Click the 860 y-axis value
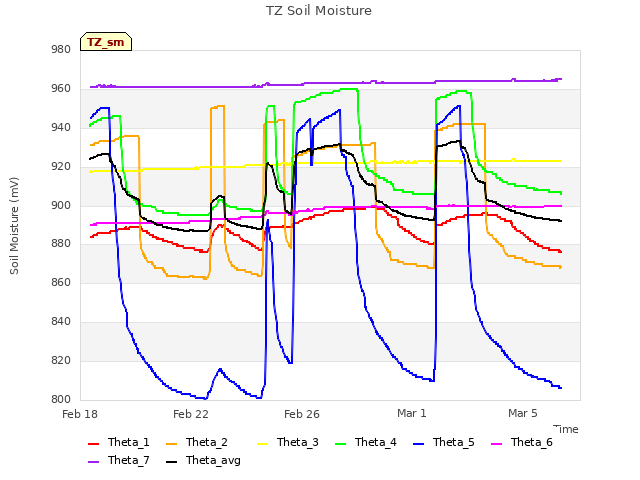The width and height of the screenshot is (640, 480). (x=61, y=282)
